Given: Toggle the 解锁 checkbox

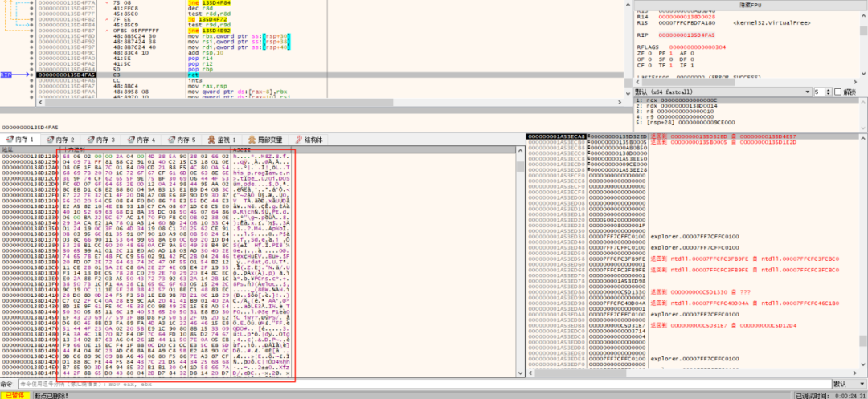Looking at the screenshot, I should click(837, 92).
